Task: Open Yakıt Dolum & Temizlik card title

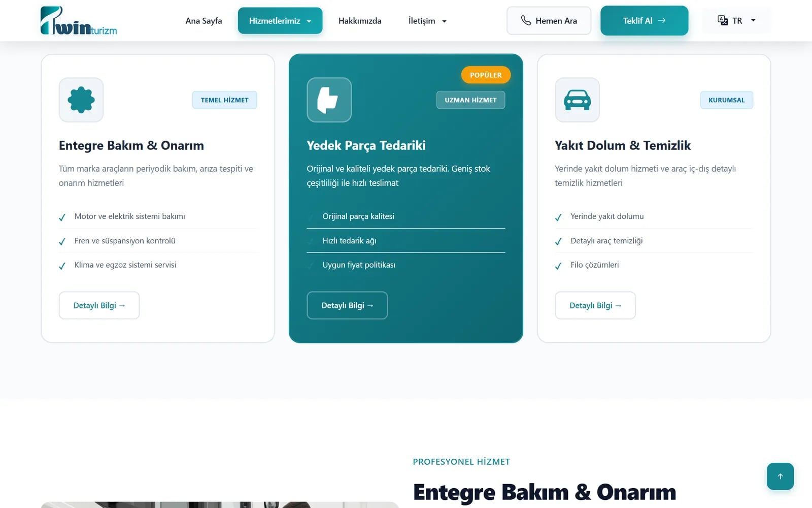Action: (x=623, y=145)
